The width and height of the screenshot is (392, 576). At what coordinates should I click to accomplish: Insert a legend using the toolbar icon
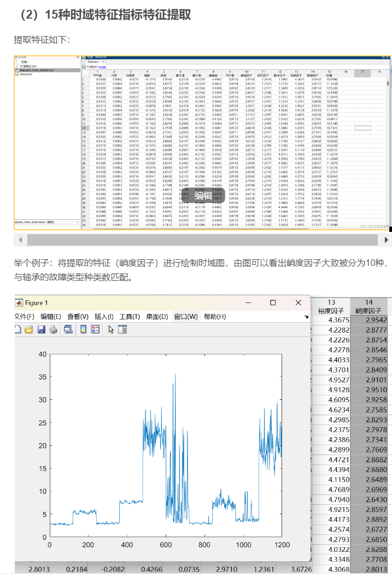(x=95, y=329)
